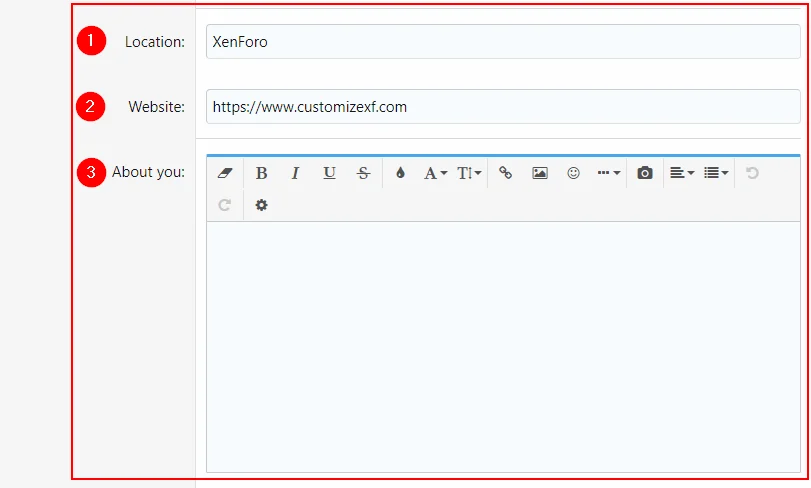Click the undo arrow icon
The image size is (811, 488).
tap(752, 173)
